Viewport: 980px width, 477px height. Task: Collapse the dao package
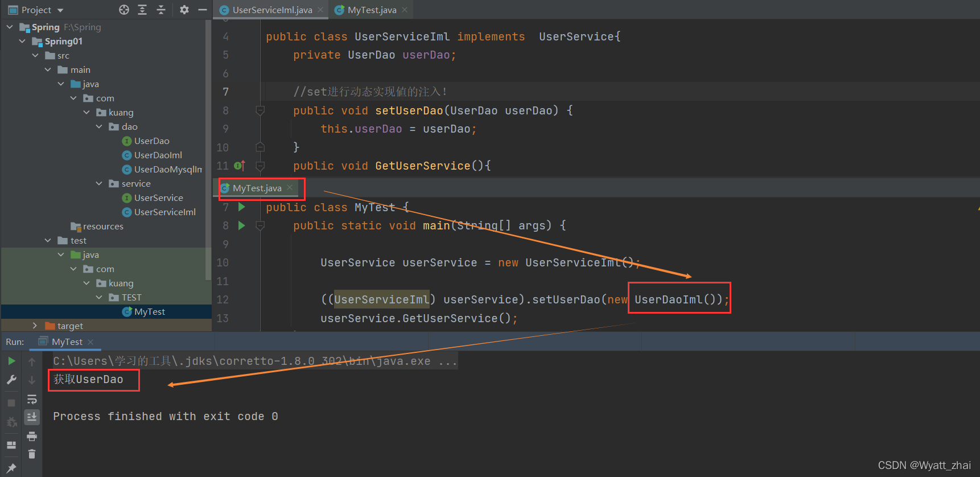click(x=99, y=126)
